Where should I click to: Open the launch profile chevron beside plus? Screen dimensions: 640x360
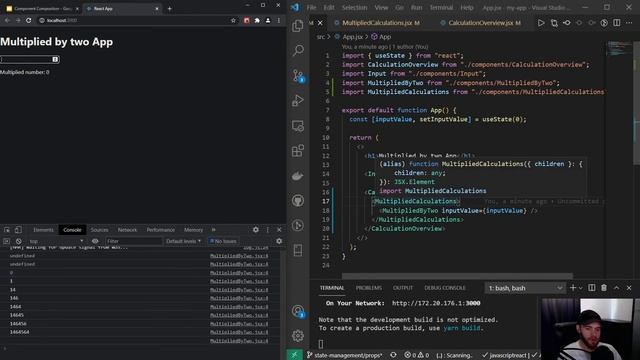[580, 288]
